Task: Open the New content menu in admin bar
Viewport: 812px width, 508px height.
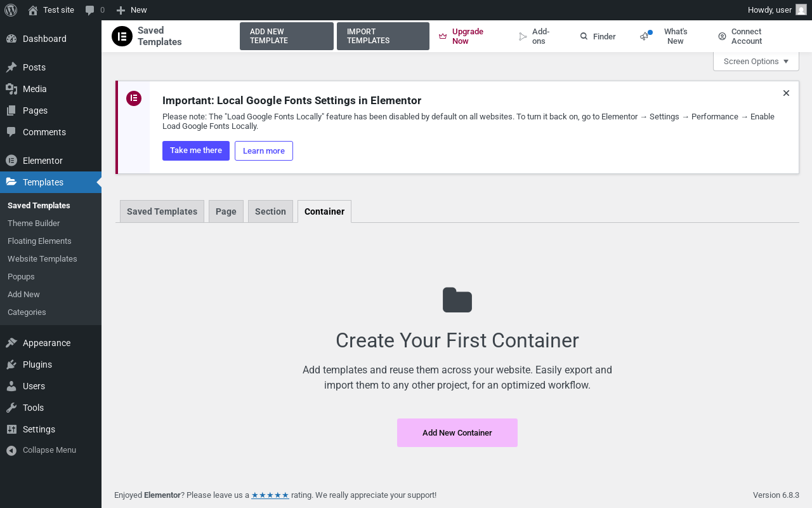Action: (132, 10)
